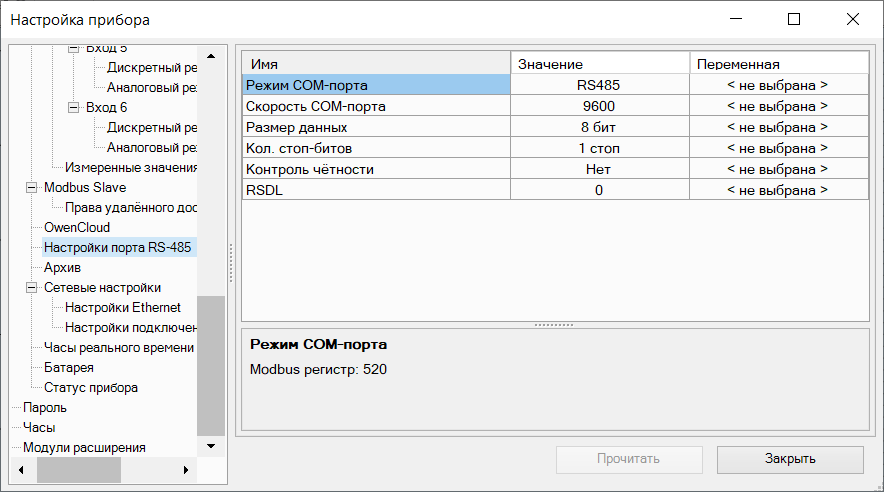Screen dimensions: 884x492
Task: Select variable for Размер данных row
Action: pos(777,127)
